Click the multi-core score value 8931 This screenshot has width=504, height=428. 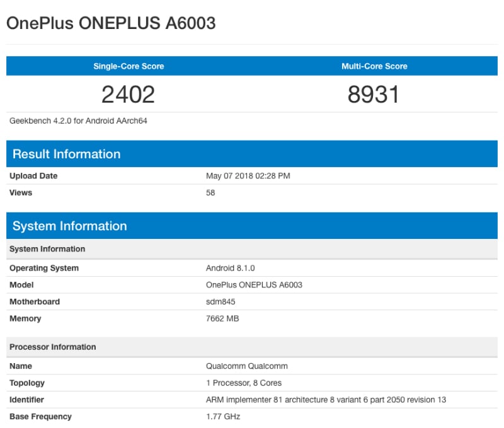tap(374, 95)
